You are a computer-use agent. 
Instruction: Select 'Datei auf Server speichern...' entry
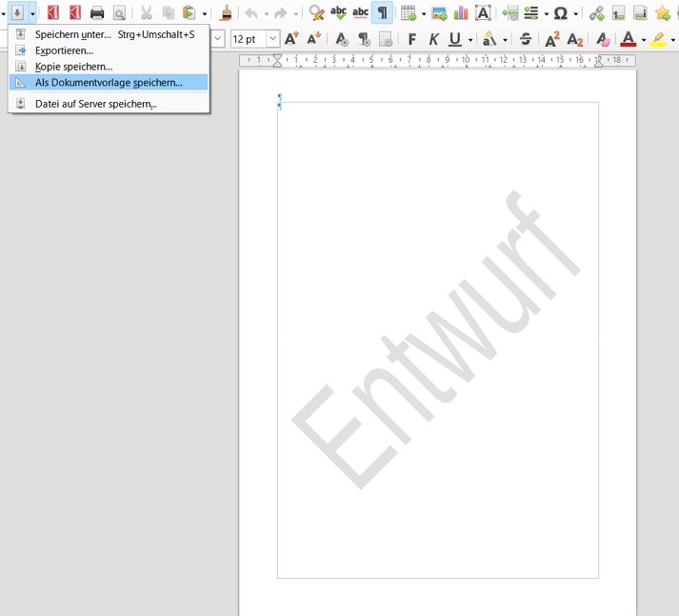click(109, 104)
